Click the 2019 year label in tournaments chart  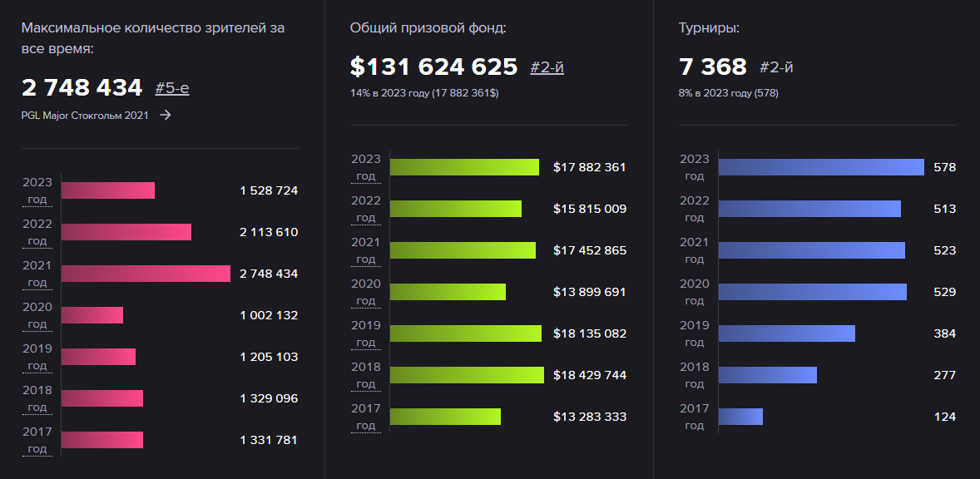click(x=695, y=333)
